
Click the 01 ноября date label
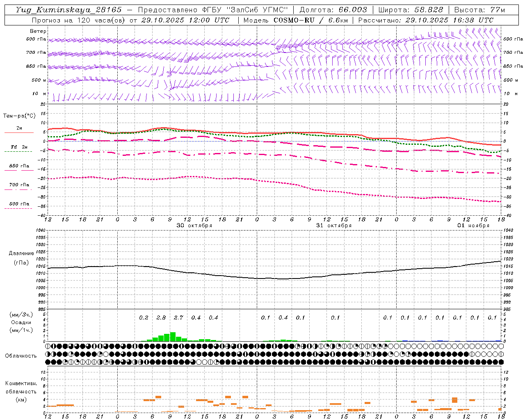click(x=473, y=226)
